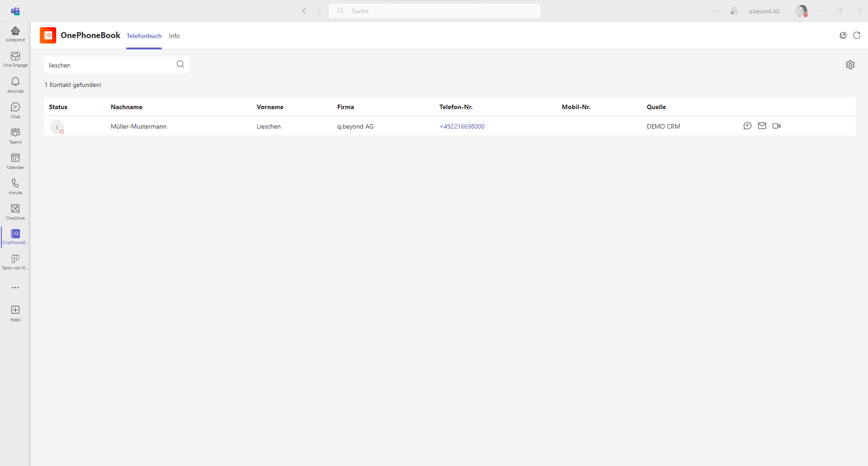
Task: Select the Telefonbuch tab
Action: pos(144,36)
